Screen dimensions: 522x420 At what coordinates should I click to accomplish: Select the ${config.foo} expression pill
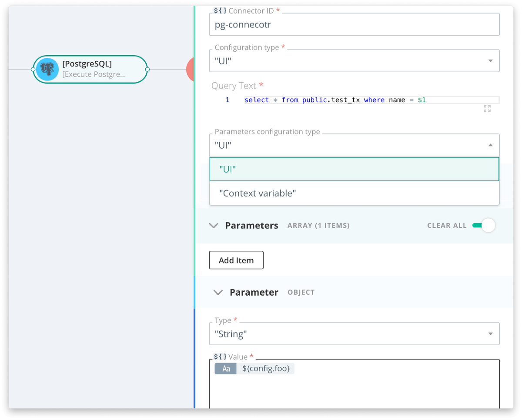point(266,368)
